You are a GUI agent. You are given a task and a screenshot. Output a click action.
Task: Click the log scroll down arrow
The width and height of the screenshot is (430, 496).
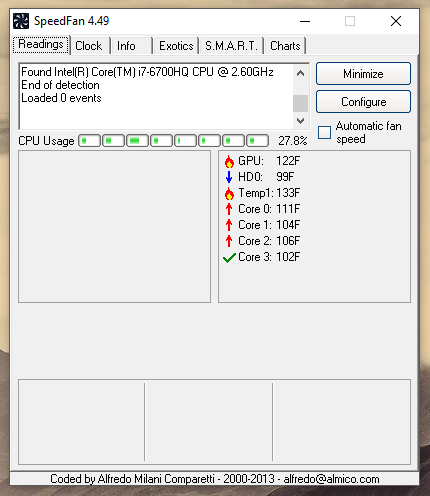[300, 120]
